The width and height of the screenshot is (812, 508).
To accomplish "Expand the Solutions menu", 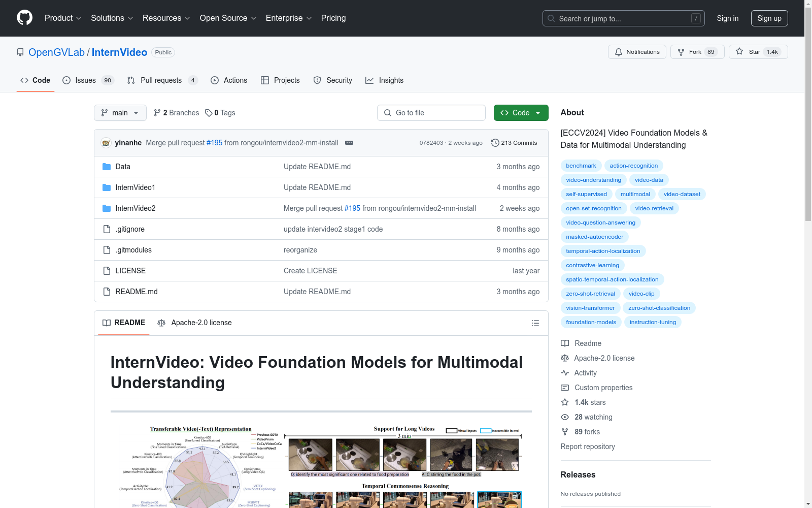I will click(x=112, y=18).
